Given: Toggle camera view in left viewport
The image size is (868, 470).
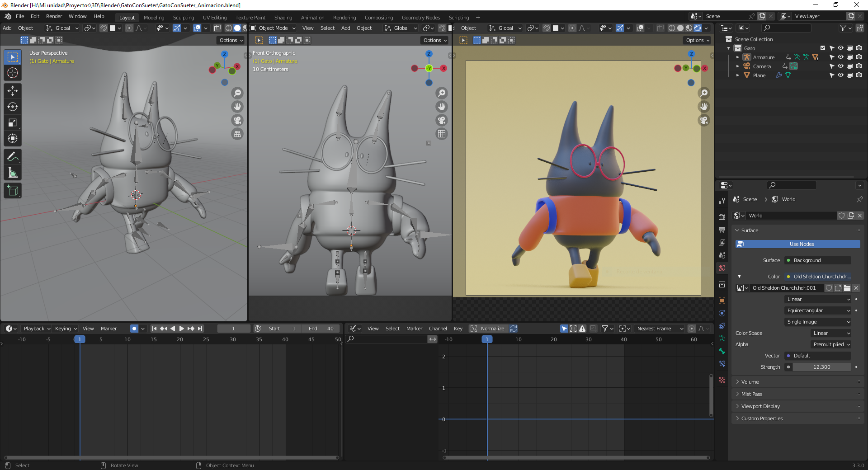Looking at the screenshot, I should pos(237,120).
